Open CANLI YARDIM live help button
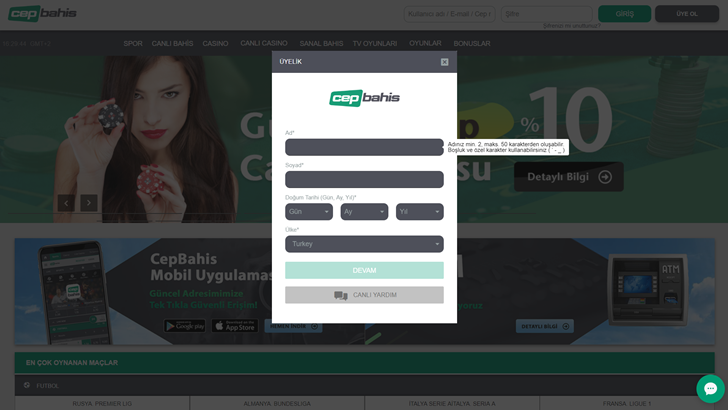The image size is (728, 410). pos(364,295)
